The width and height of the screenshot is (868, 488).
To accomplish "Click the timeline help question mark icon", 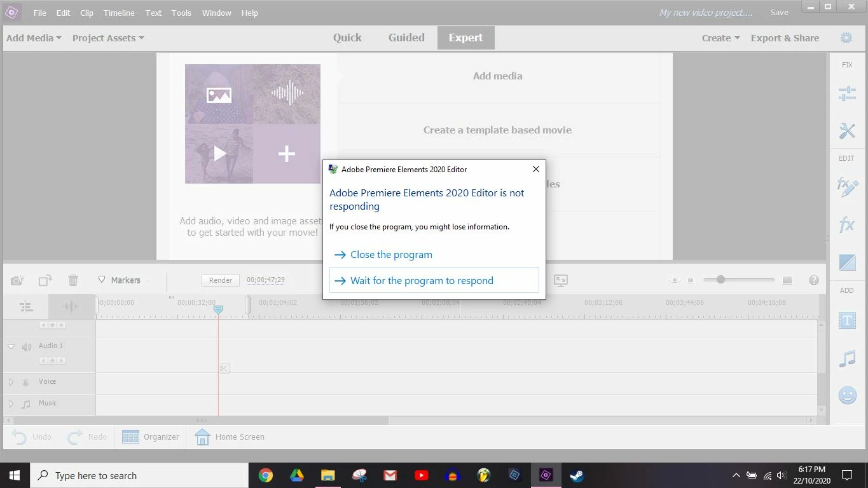I will click(x=813, y=280).
